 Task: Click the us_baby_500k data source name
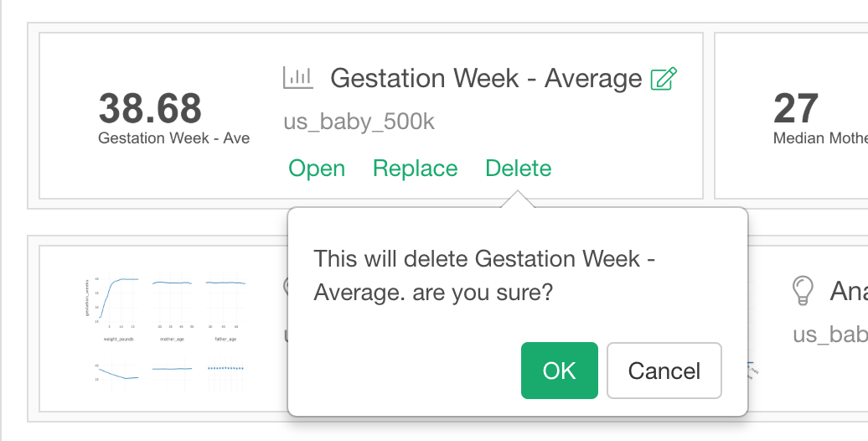tap(359, 122)
